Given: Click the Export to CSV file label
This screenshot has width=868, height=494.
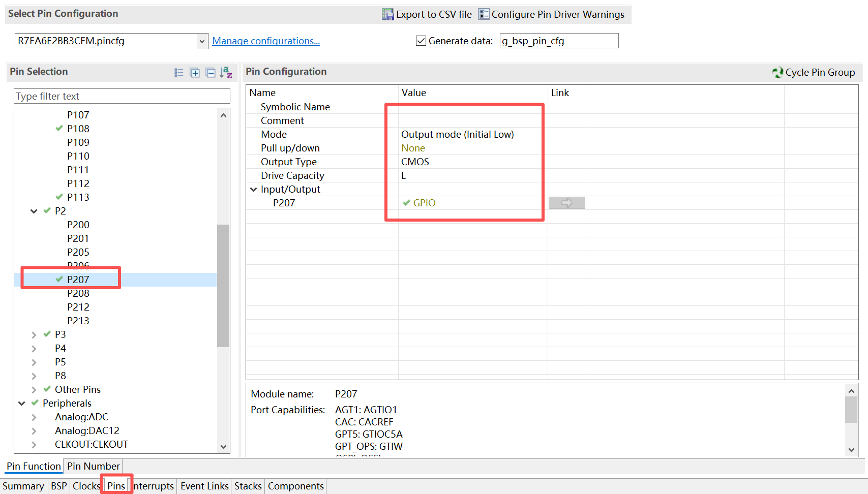Looking at the screenshot, I should tap(434, 14).
